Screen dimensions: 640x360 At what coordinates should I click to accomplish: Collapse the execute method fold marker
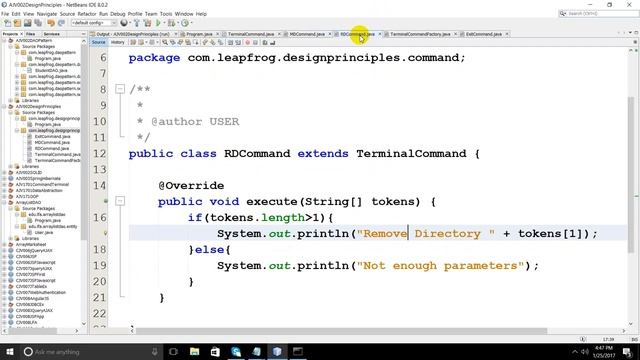[x=120, y=201]
